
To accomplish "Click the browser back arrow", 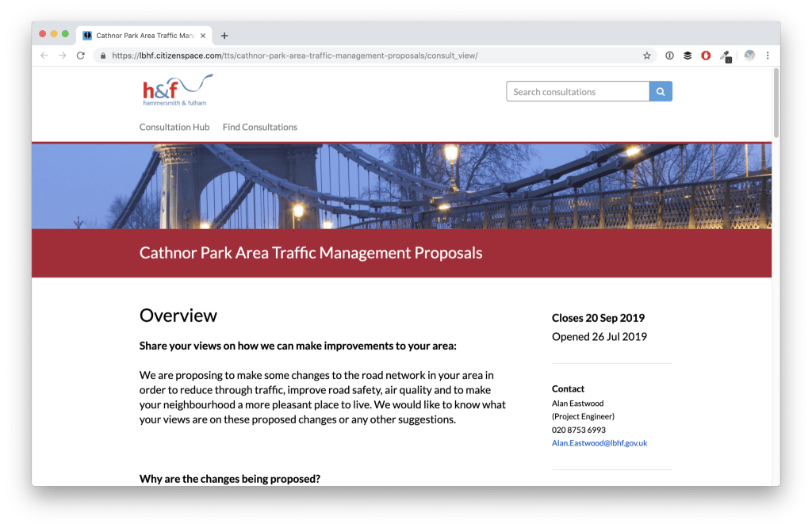I will coord(44,55).
